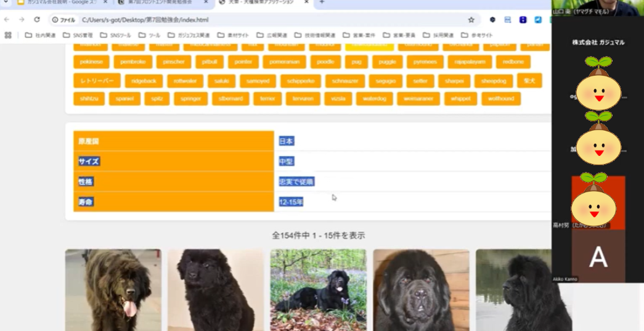Image resolution: width=644 pixels, height=331 pixels.
Task: Click the 原産国 header cell
Action: pos(174,141)
